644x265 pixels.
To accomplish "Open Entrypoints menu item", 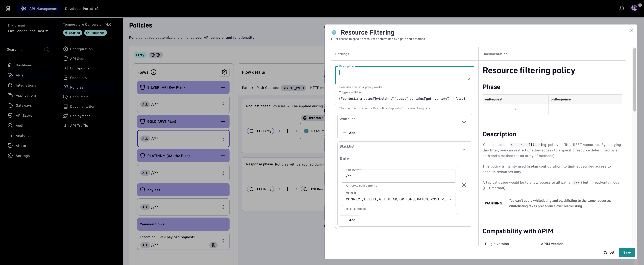I will pos(80,68).
